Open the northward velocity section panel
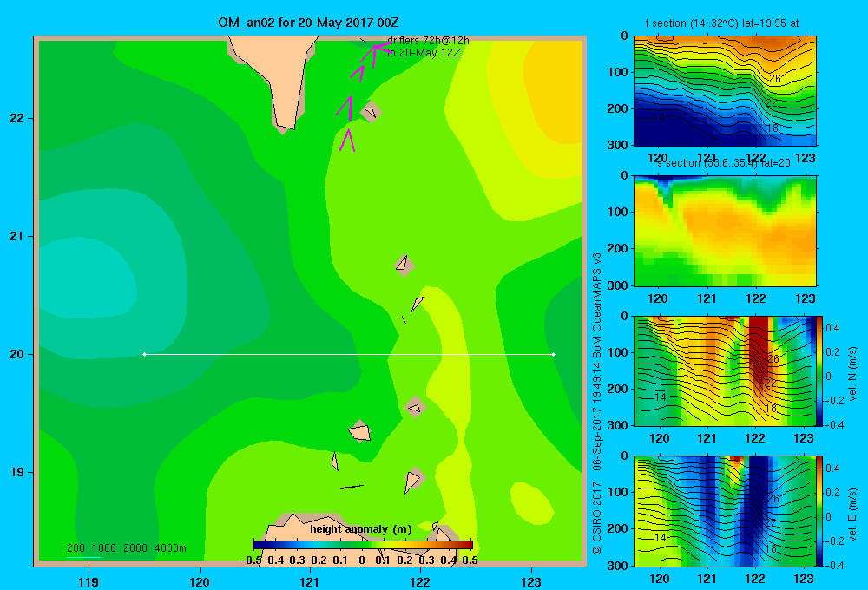Screen dimensions: 868x590 point(725,370)
